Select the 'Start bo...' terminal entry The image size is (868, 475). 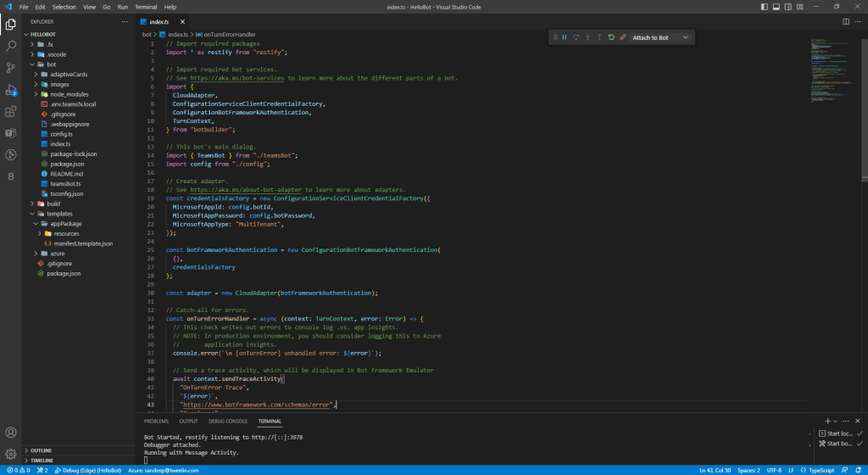(x=840, y=444)
